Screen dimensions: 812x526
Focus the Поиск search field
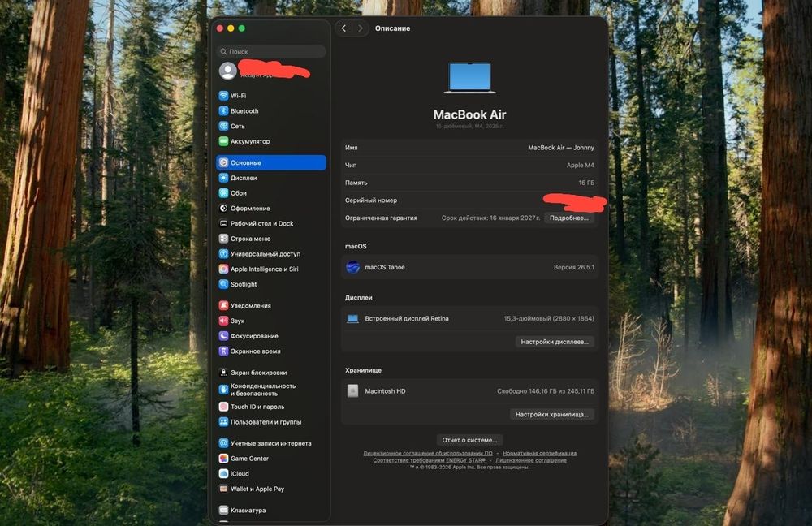click(271, 51)
